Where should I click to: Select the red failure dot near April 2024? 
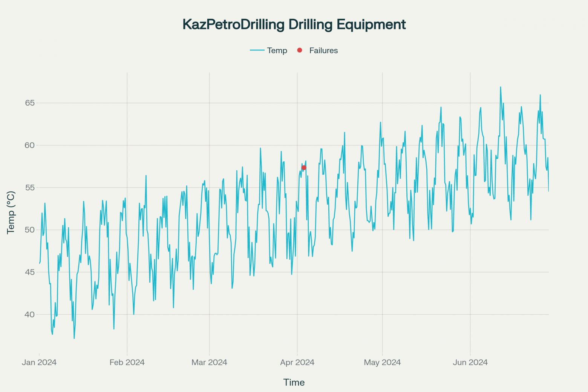pyautogui.click(x=304, y=167)
